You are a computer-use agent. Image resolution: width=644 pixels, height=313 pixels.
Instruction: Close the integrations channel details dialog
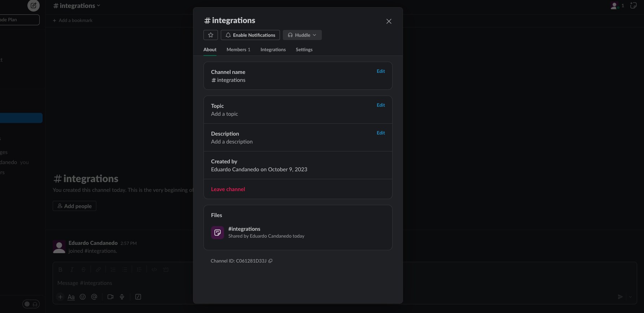pos(389,21)
